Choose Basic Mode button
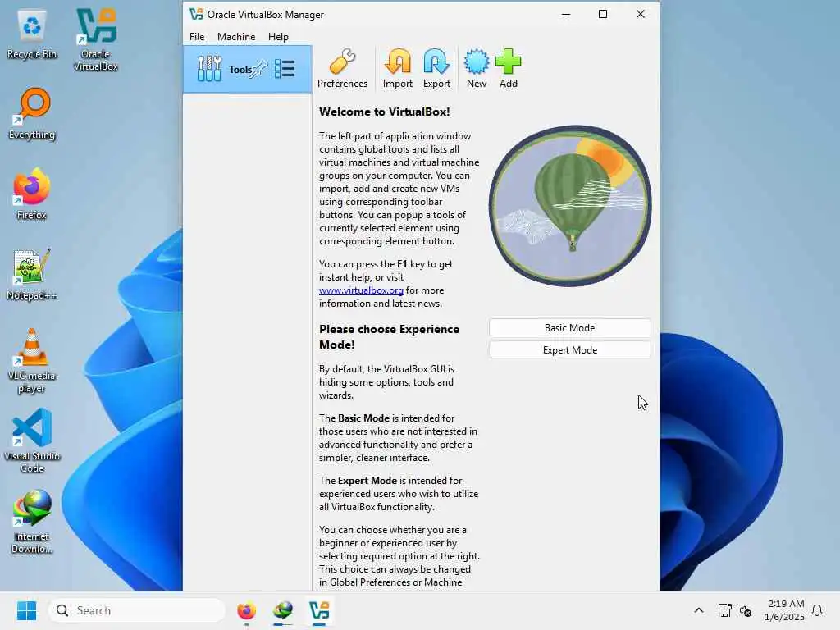 click(x=569, y=328)
